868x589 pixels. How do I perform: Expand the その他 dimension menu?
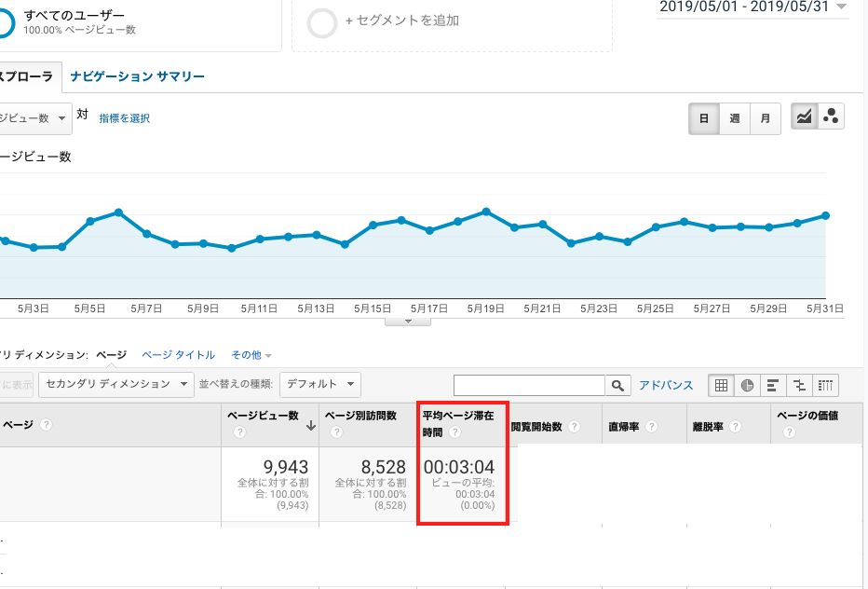[251, 355]
